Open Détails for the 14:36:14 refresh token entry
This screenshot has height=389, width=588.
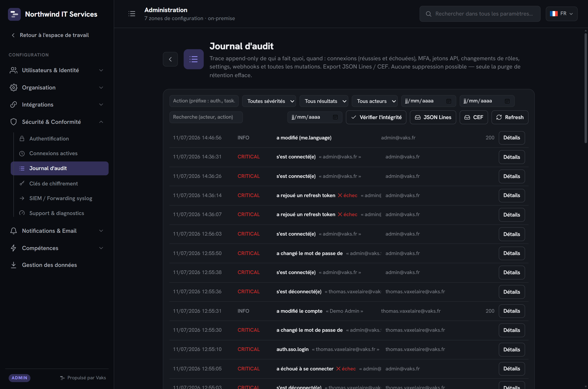coord(512,195)
